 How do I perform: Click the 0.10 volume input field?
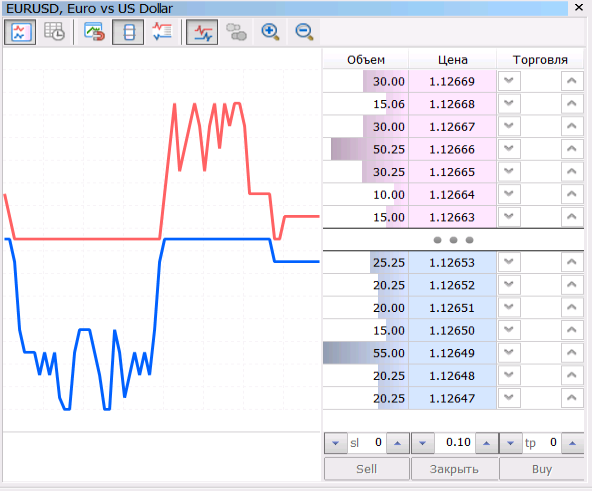point(455,443)
